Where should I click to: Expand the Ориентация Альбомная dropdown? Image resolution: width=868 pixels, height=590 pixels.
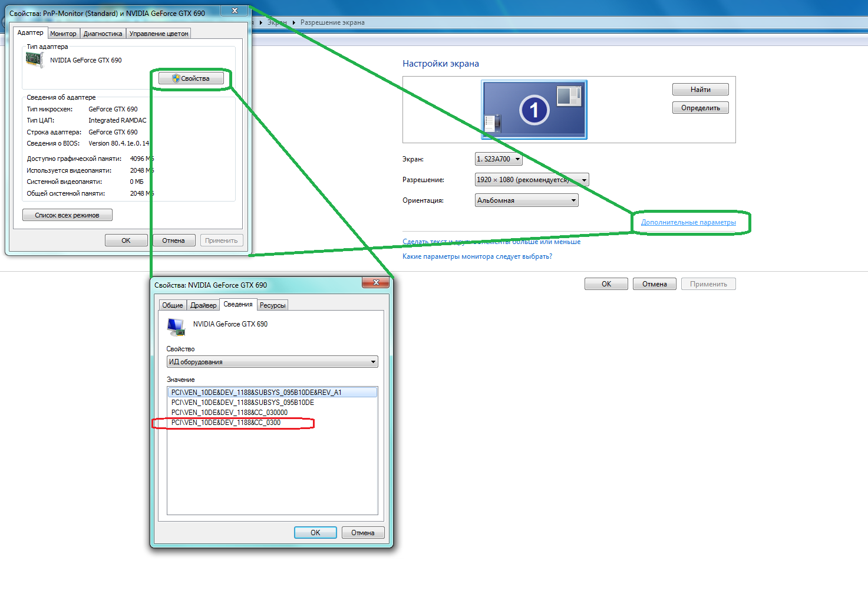526,200
